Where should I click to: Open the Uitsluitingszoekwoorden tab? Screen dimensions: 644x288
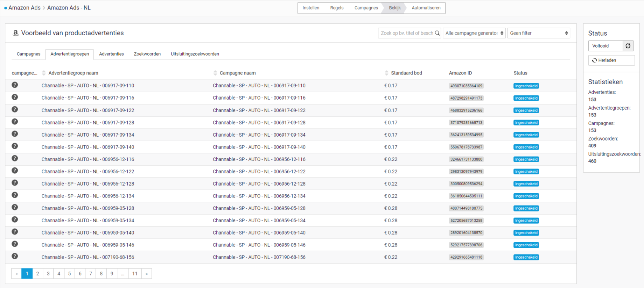click(x=195, y=54)
